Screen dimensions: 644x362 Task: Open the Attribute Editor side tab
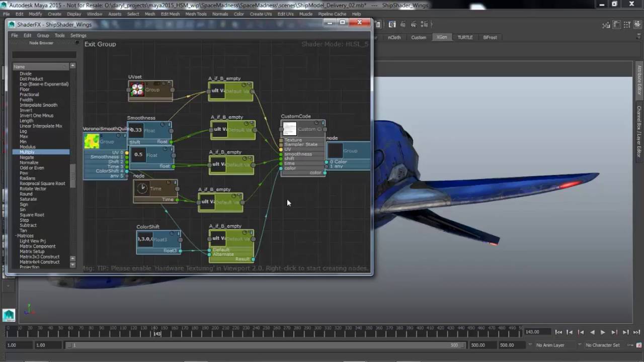coord(639,80)
